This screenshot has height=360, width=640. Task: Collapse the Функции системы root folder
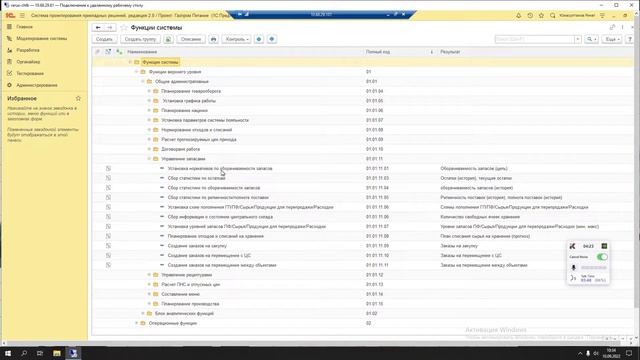click(x=130, y=62)
